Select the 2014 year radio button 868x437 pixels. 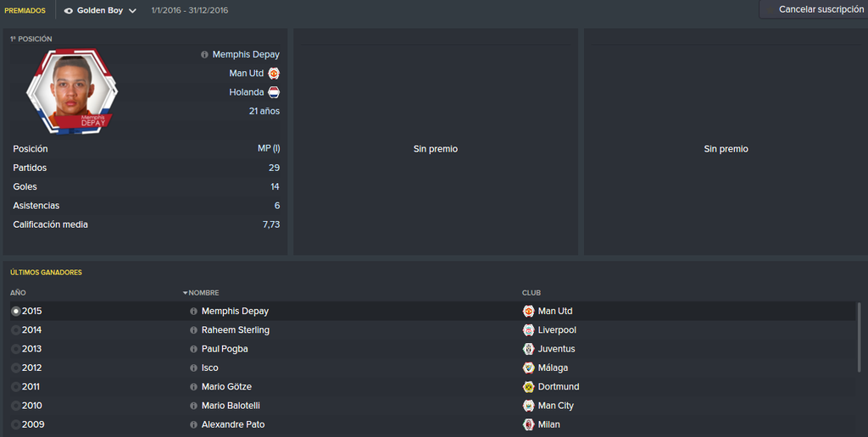click(15, 330)
